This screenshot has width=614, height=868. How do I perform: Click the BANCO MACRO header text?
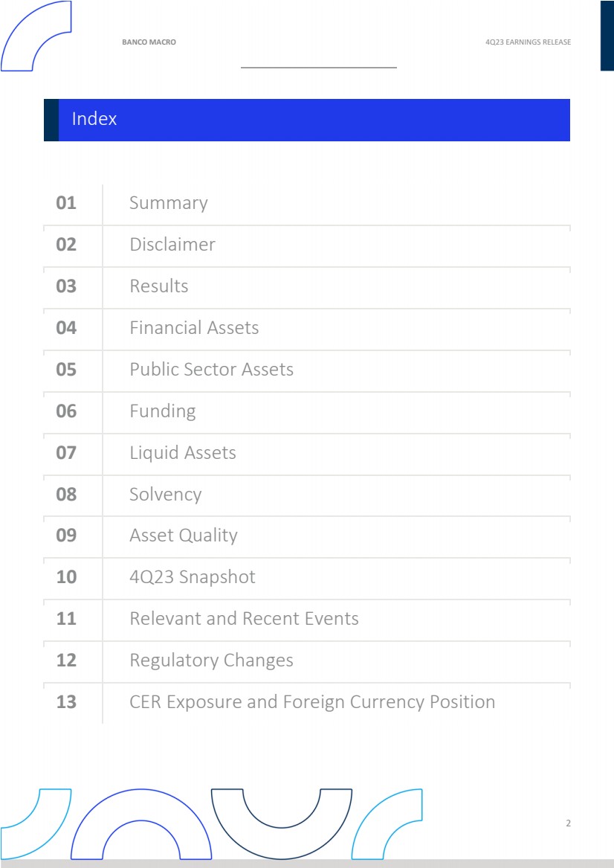[149, 42]
